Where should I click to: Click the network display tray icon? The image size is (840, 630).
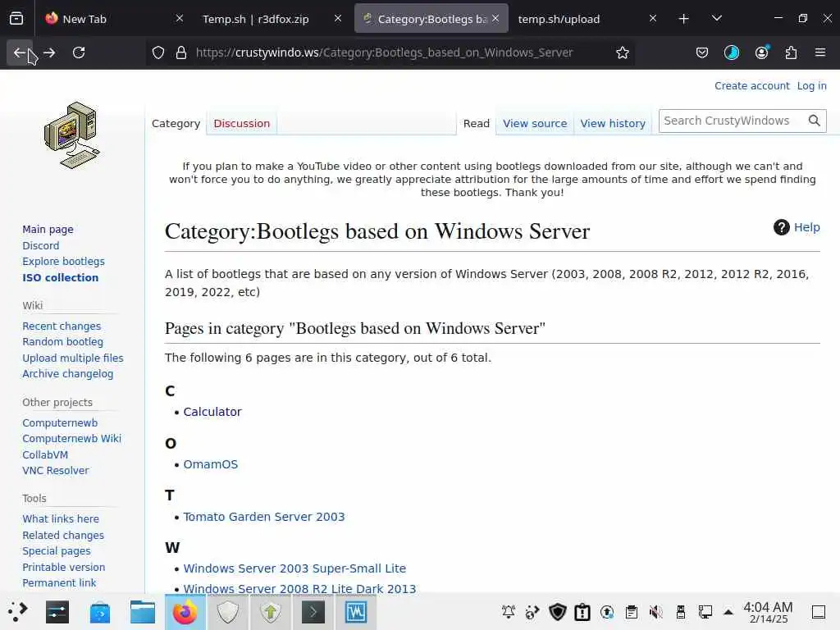705,612
